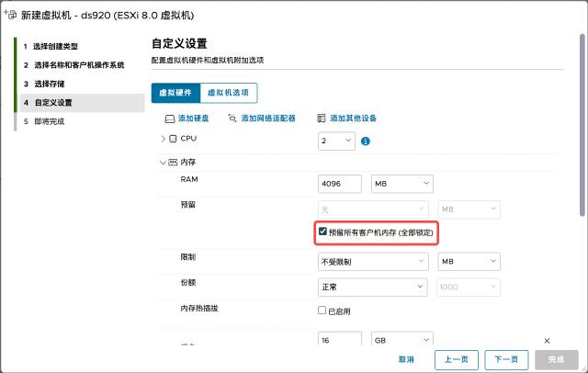This screenshot has height=373, width=588.
Task: Expand the CPU settings section
Action: (x=163, y=139)
